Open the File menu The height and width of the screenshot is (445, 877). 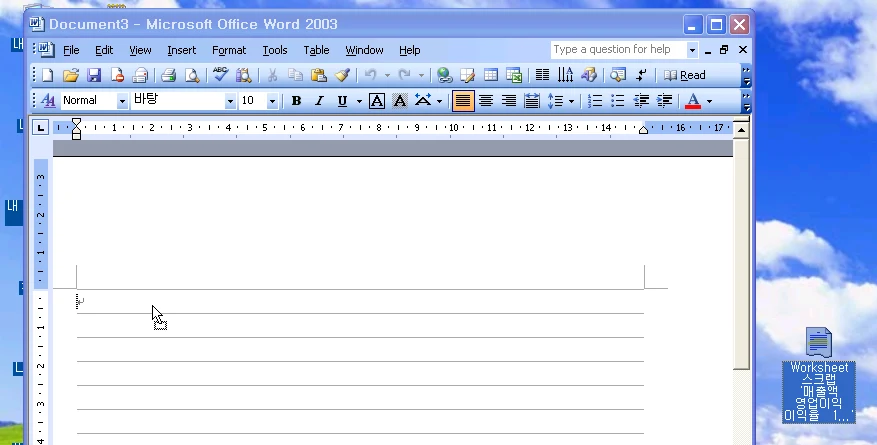tap(71, 50)
